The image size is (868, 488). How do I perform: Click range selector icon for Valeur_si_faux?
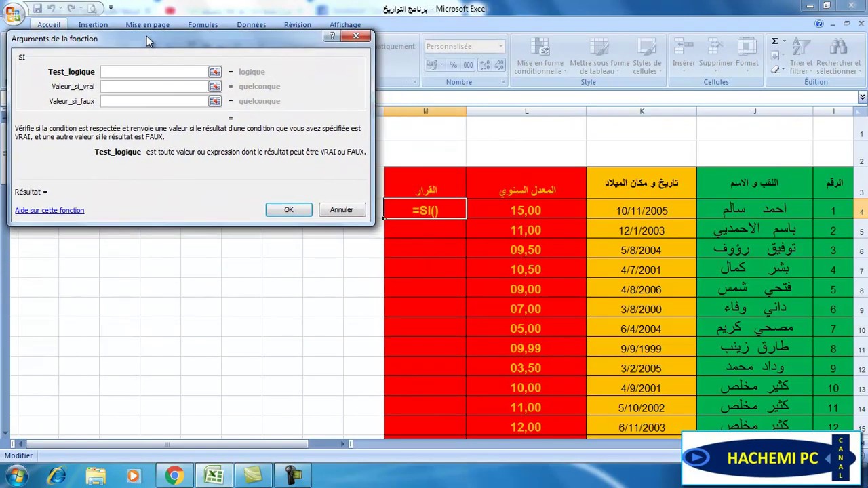click(215, 101)
